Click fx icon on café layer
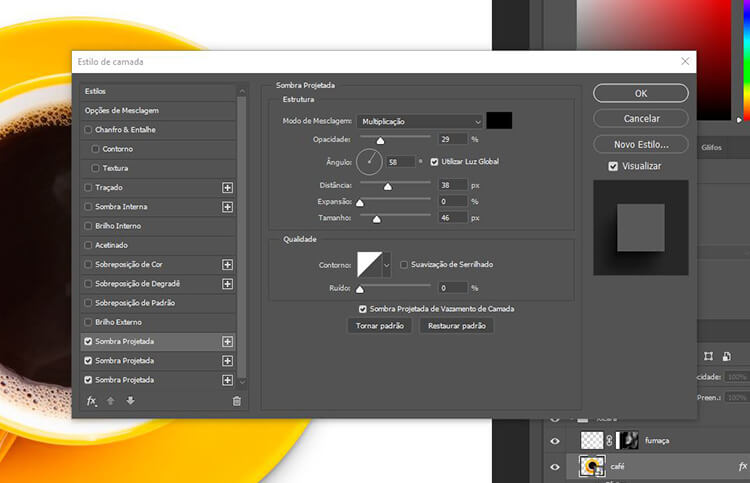The height and width of the screenshot is (483, 750). 743,466
